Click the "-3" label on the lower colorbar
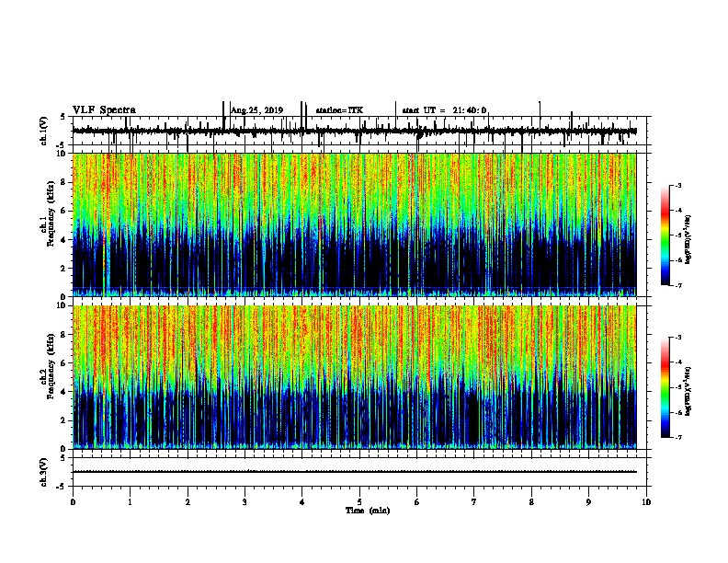 [677, 338]
